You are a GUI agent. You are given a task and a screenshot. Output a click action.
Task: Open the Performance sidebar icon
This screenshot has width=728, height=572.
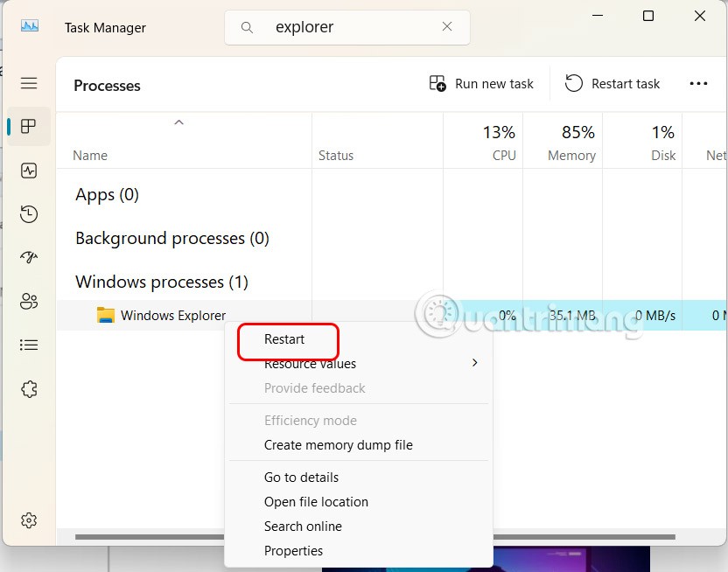pyautogui.click(x=29, y=171)
